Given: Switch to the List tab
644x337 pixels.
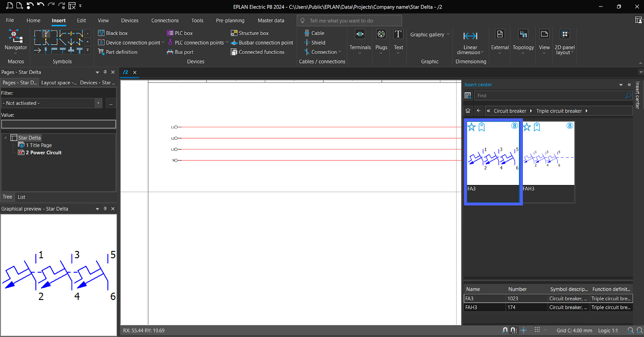Looking at the screenshot, I should pos(21,197).
